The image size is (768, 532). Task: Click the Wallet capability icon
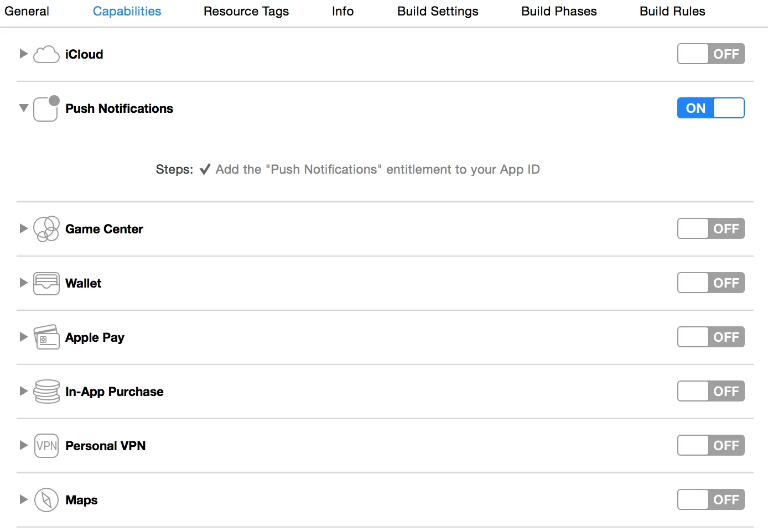tap(46, 283)
